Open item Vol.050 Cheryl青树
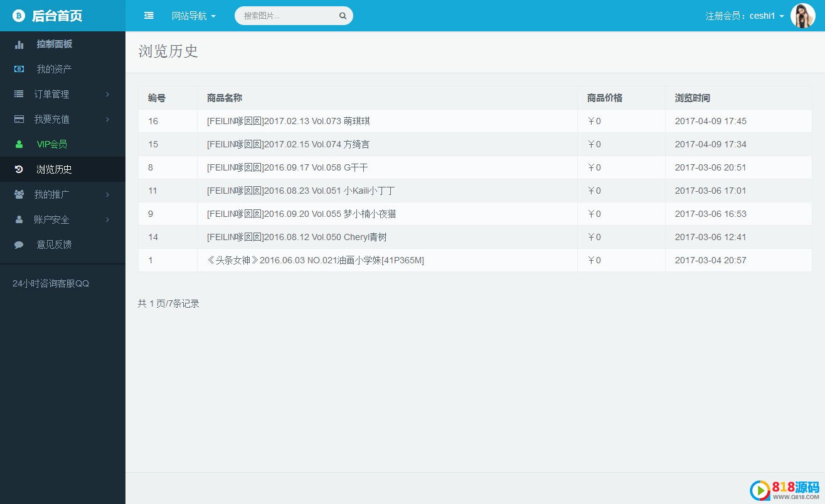825x504 pixels. pos(297,237)
